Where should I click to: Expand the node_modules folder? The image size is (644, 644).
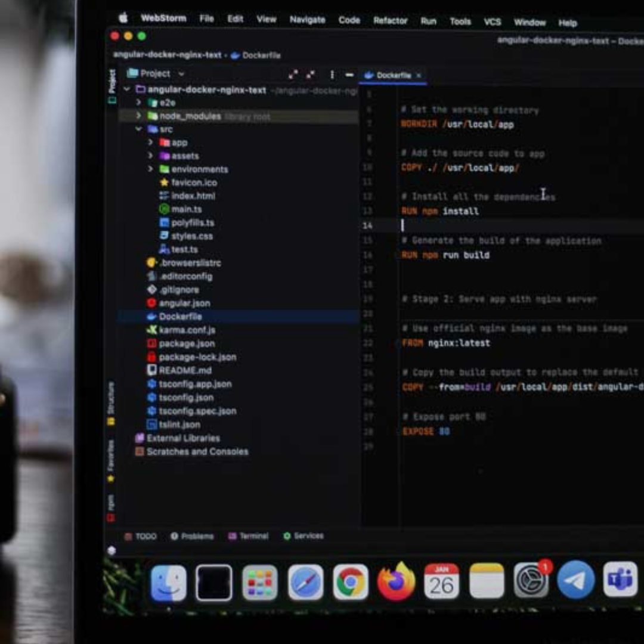pos(139,116)
